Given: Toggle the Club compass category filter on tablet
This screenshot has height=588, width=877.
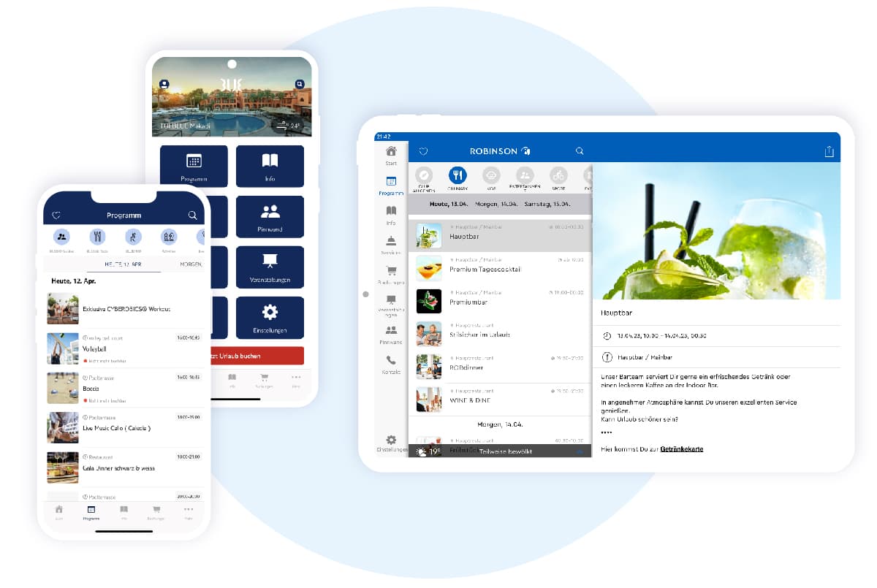Looking at the screenshot, I should [x=424, y=177].
